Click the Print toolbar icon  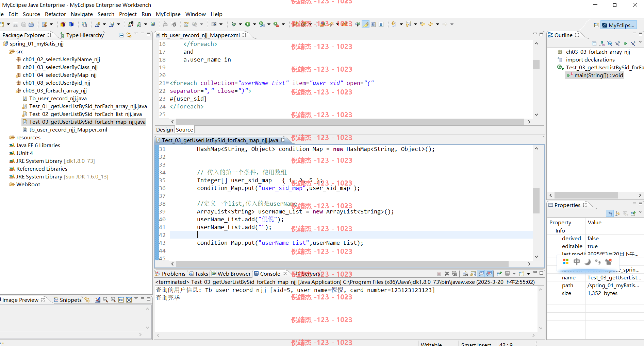[x=31, y=24]
